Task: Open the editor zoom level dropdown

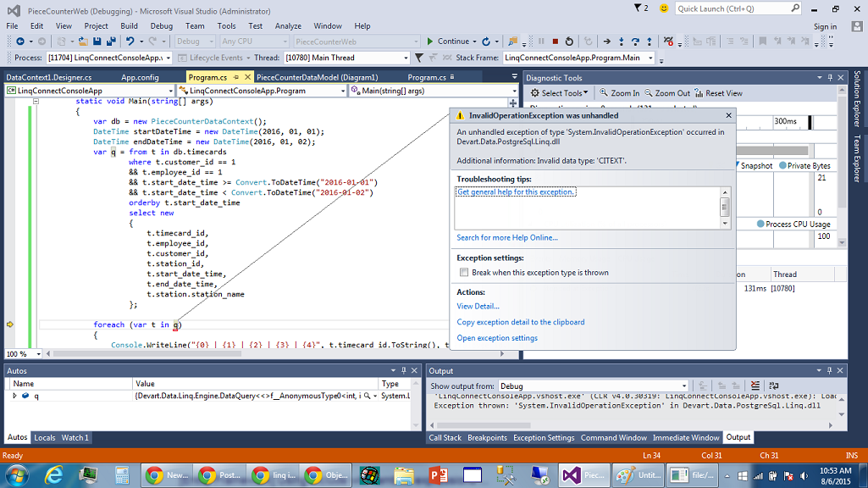Action: [38, 354]
